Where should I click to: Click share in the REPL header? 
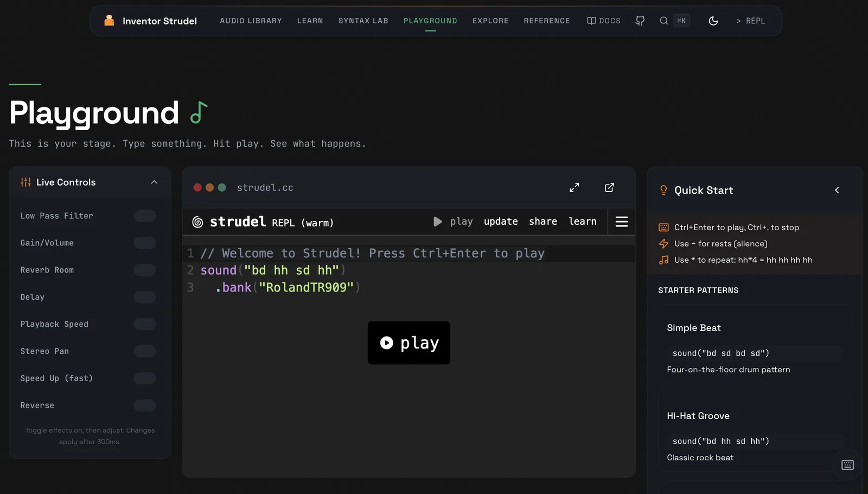pos(543,221)
